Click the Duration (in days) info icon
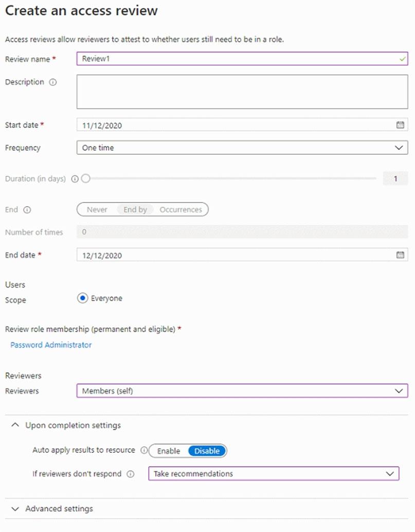Screen dimensions: 415x532 point(75,179)
